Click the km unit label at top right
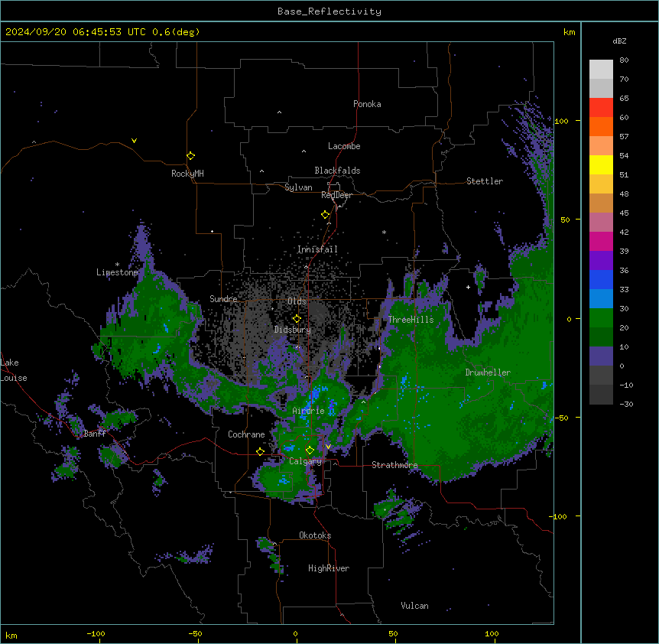Viewport: 659px width, 644px height. (x=570, y=32)
